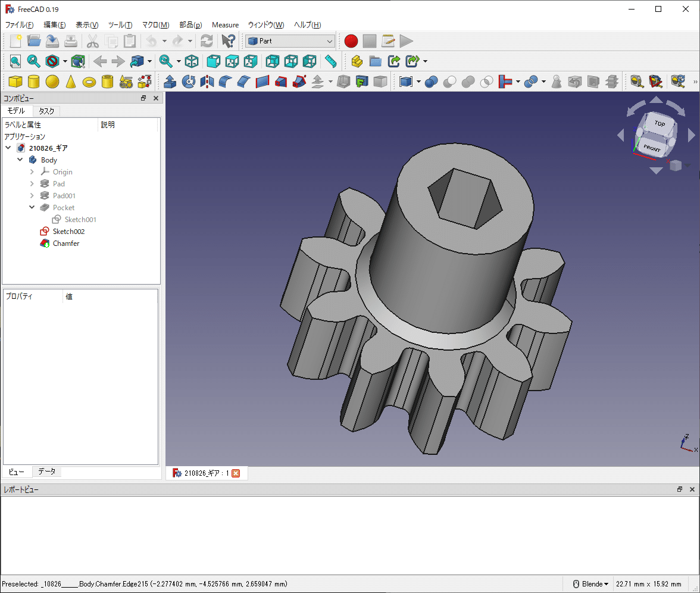This screenshot has height=593, width=700.
Task: Open the workbench selector showing Part
Action: [290, 40]
